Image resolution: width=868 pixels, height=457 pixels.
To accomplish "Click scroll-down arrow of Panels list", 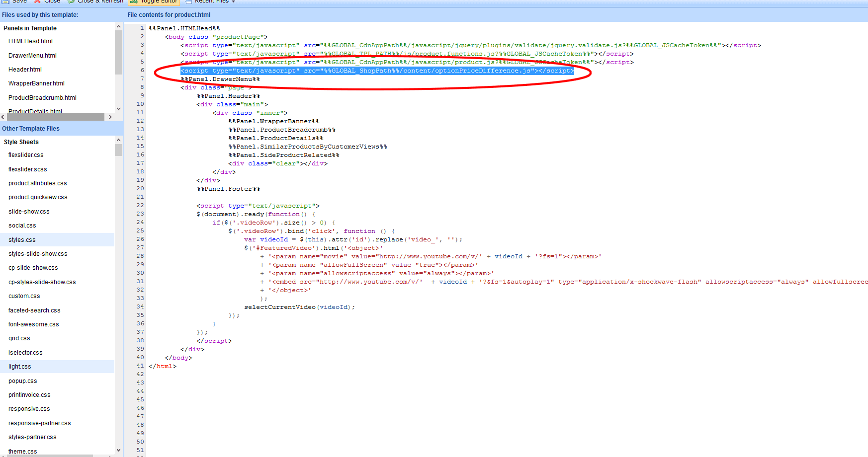I will click(x=118, y=109).
